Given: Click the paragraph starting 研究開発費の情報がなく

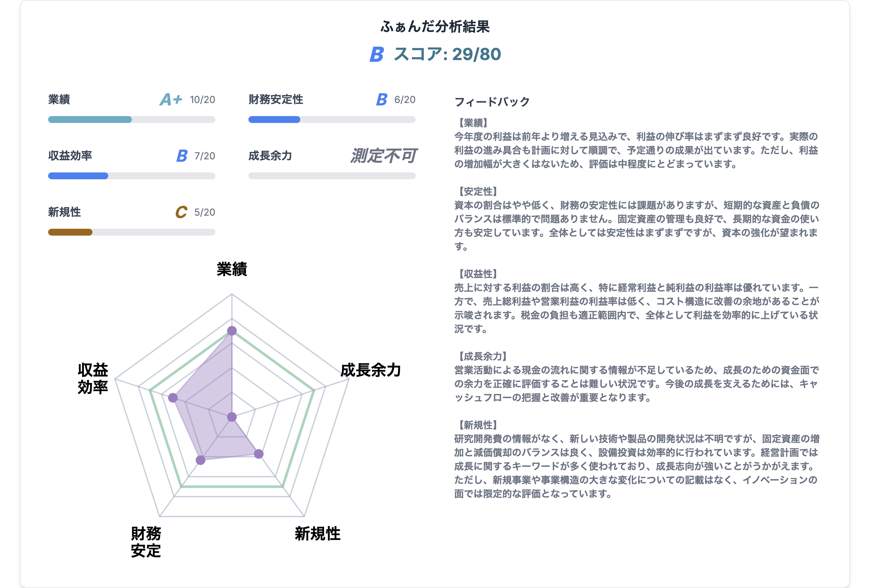Looking at the screenshot, I should pos(636,466).
